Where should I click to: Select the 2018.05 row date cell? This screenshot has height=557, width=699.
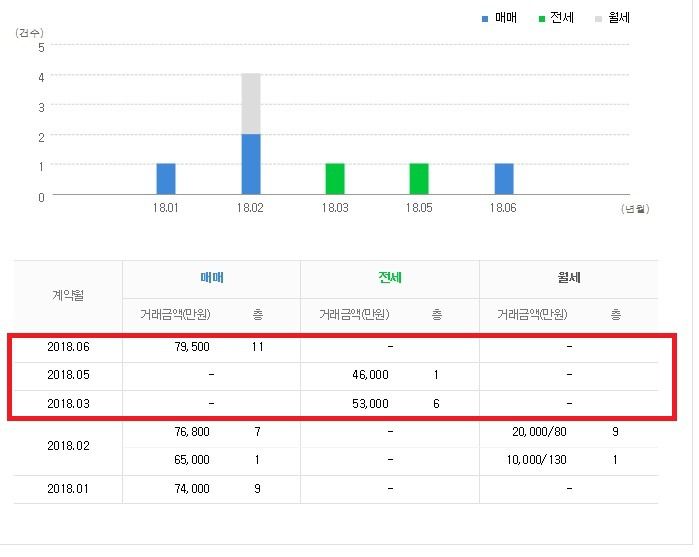[68, 375]
